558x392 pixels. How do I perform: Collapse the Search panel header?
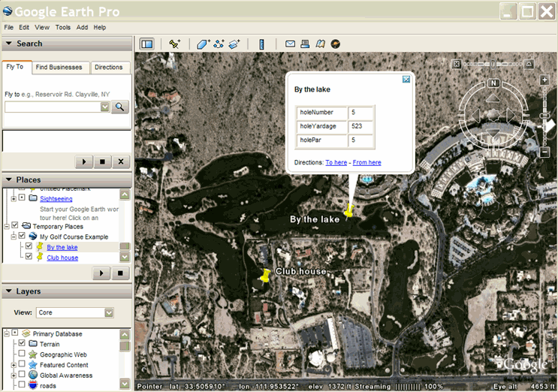pos(9,44)
